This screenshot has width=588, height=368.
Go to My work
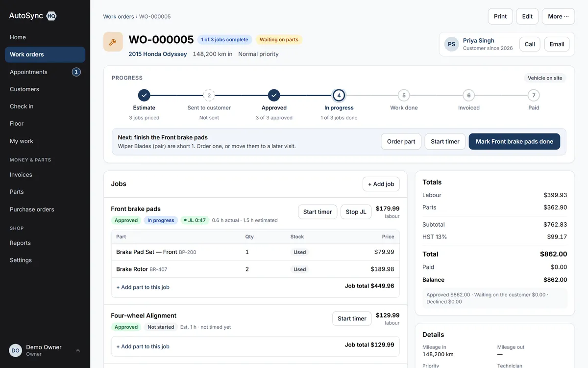point(45,141)
